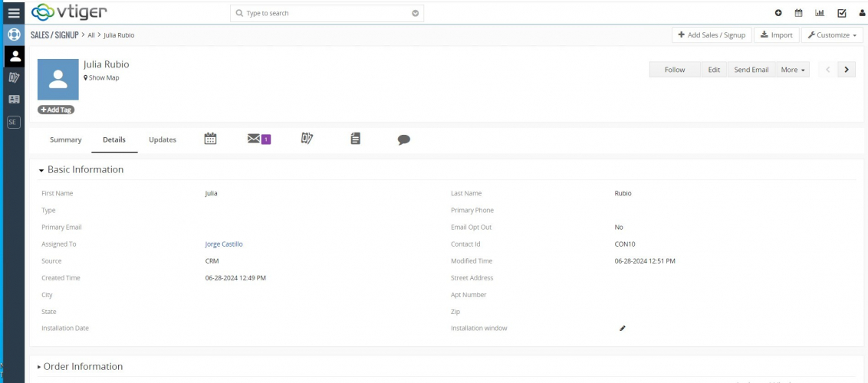Click the CON10 Contact Id value

624,244
